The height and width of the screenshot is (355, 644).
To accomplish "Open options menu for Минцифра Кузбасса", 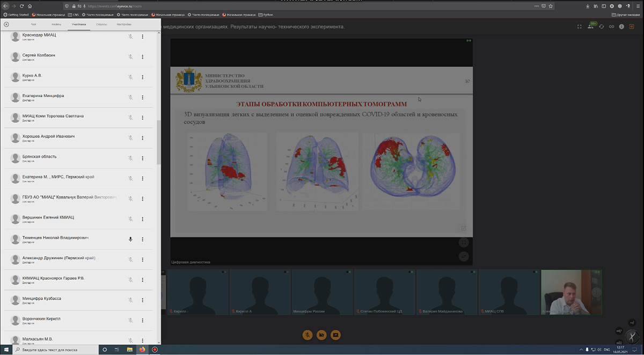I will pos(143,300).
